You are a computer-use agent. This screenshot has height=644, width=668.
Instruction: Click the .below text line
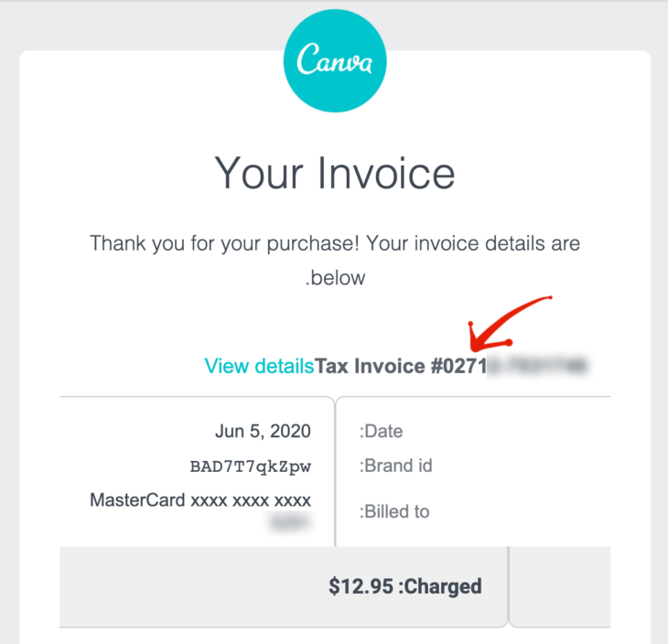click(335, 278)
